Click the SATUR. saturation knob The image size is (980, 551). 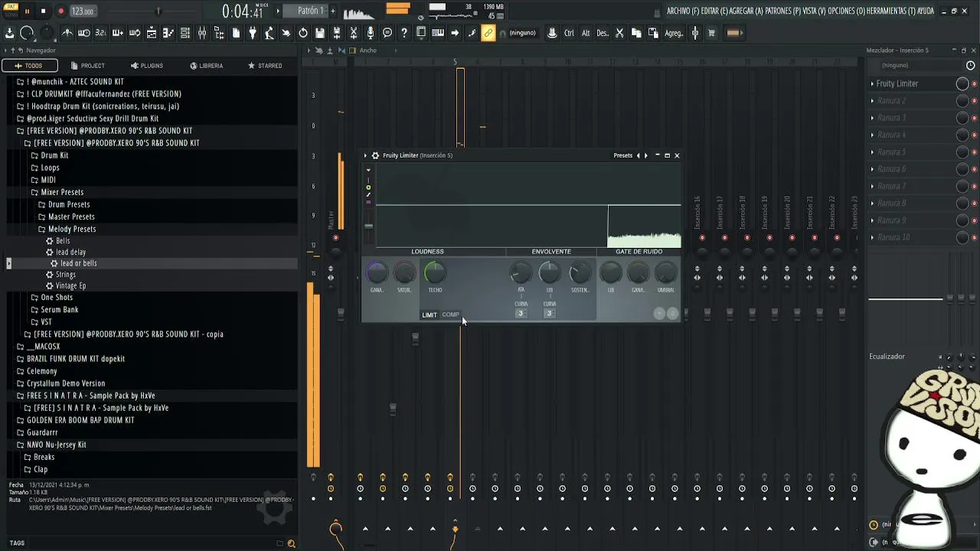point(405,272)
